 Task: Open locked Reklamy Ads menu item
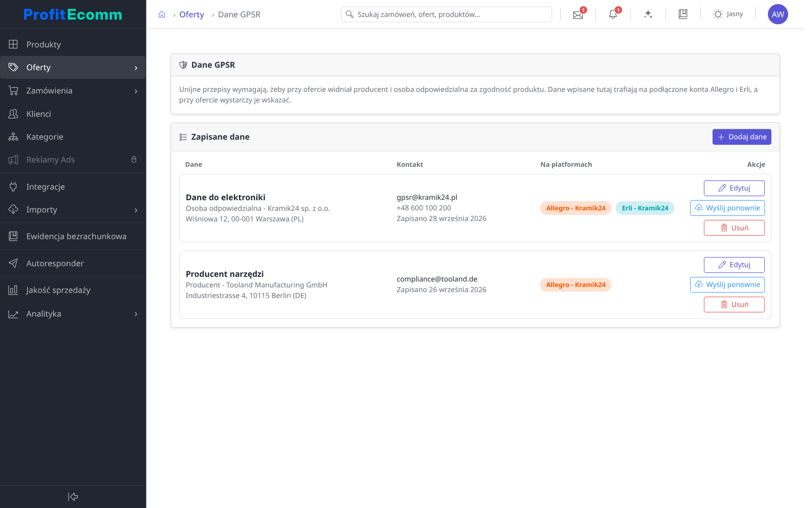point(73,160)
